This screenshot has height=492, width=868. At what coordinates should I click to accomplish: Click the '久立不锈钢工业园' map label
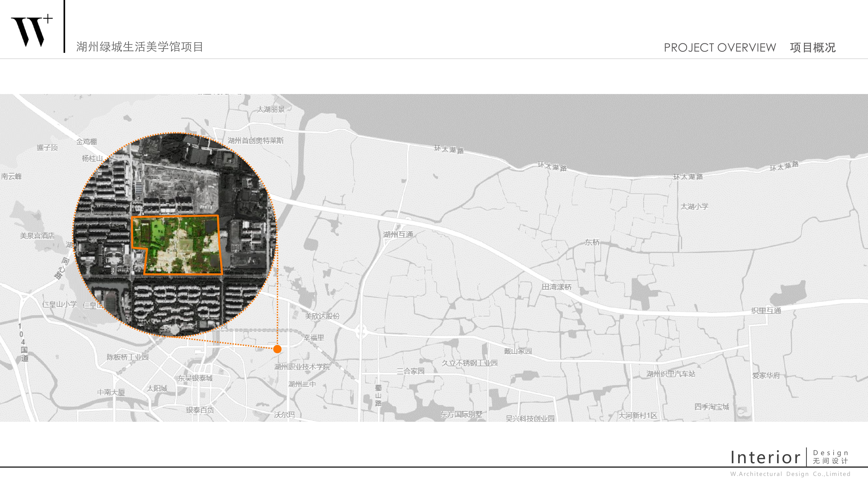[470, 363]
